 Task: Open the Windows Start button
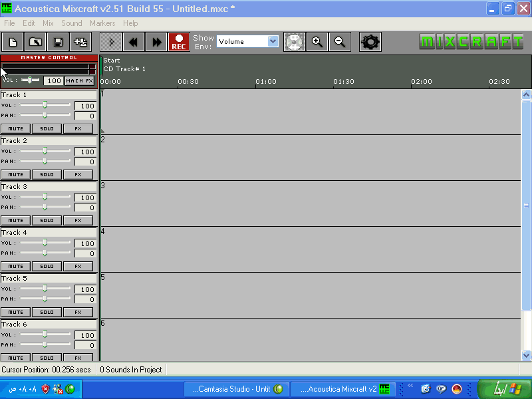[x=505, y=389]
